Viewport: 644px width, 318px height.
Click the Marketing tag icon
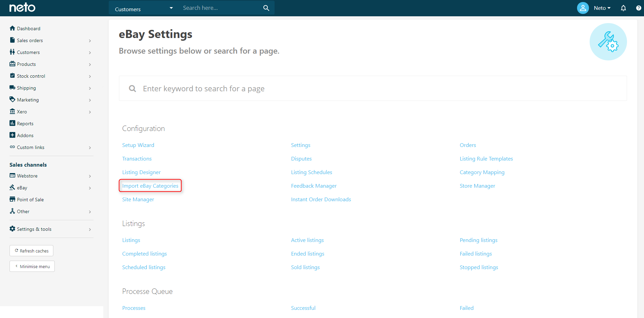pyautogui.click(x=13, y=99)
